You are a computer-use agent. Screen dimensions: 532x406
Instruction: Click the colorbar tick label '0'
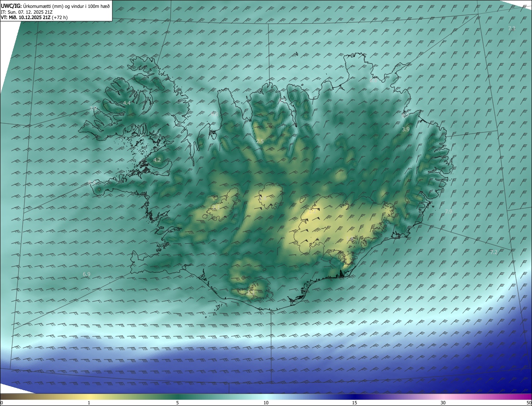point(2,403)
